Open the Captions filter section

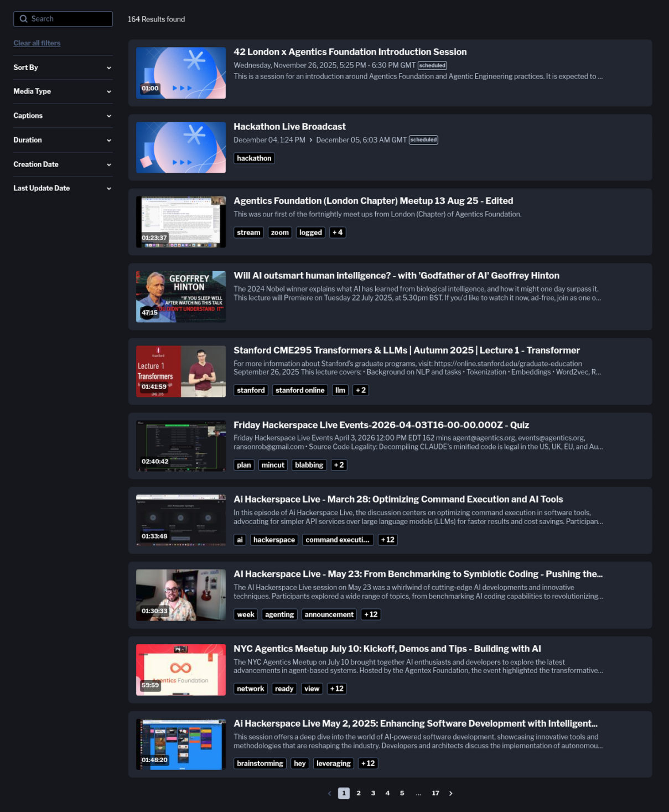63,116
